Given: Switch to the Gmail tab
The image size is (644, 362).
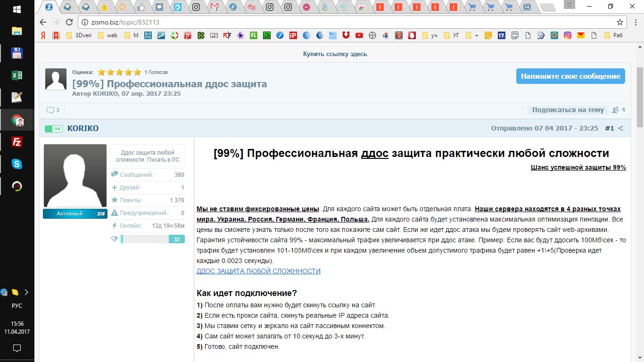Looking at the screenshot, I should [x=215, y=7].
